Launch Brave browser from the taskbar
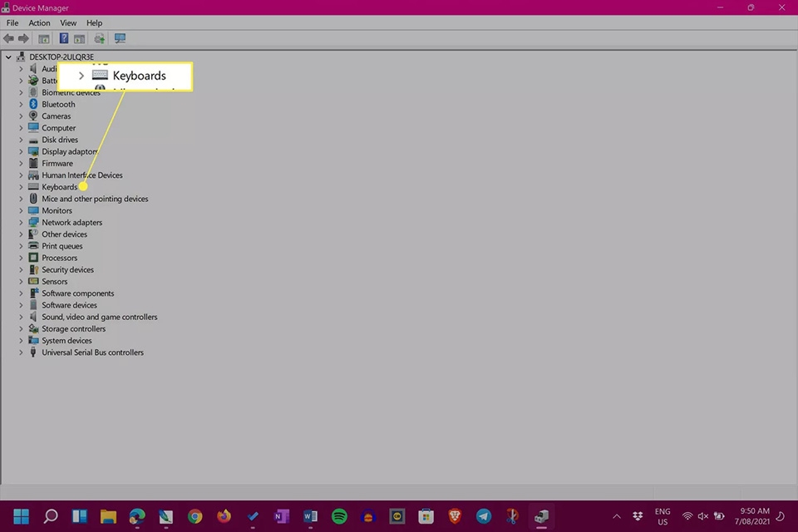The image size is (798, 532). [x=455, y=517]
